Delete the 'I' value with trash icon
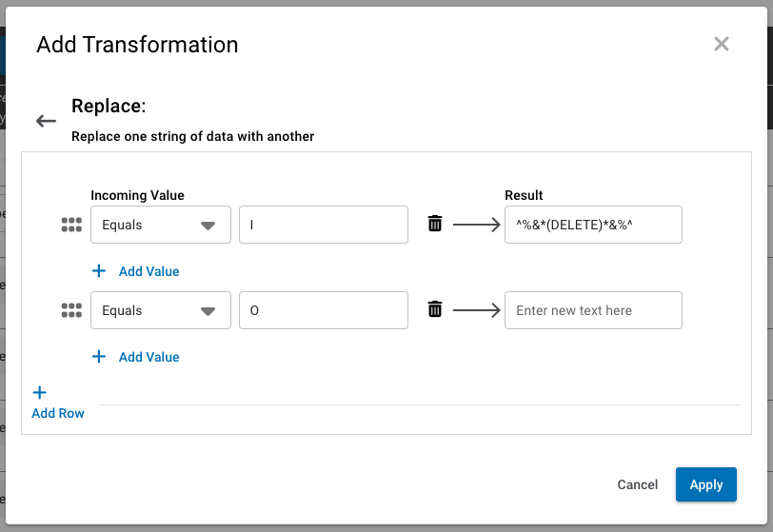 [x=435, y=224]
